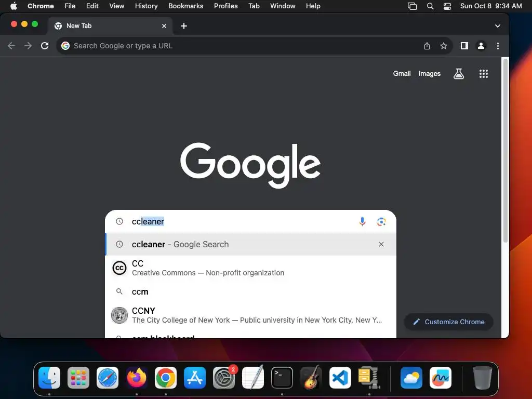Open the View menu
Screen dimensions: 532x399
117,6
